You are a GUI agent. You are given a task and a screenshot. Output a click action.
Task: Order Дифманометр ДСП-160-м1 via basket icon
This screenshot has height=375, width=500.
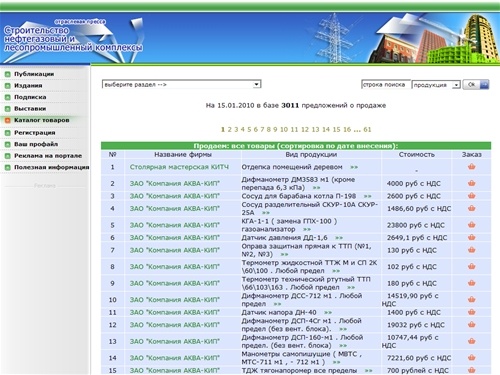tap(471, 341)
